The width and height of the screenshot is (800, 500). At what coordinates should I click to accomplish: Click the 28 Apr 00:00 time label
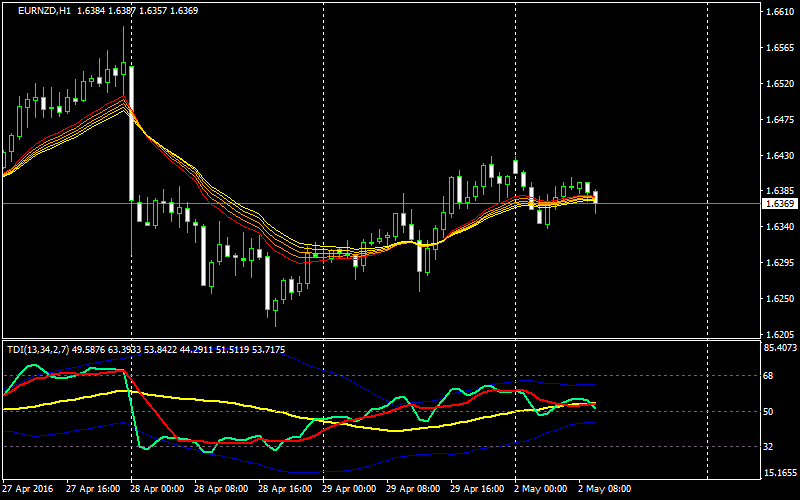pyautogui.click(x=158, y=489)
